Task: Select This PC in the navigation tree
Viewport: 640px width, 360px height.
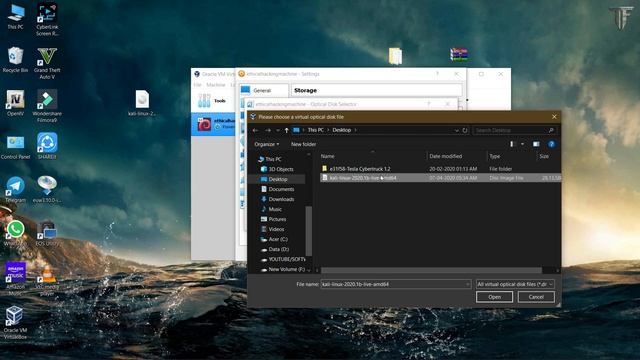Action: [x=273, y=159]
